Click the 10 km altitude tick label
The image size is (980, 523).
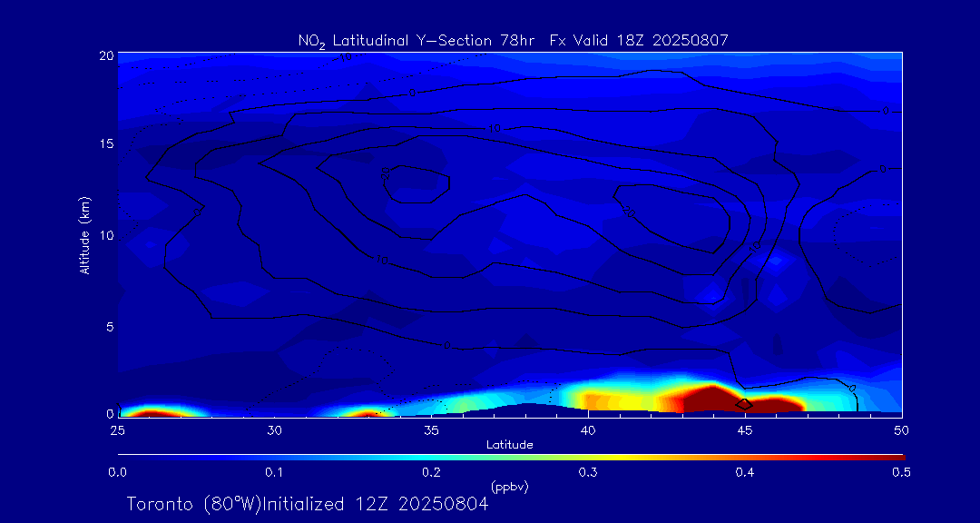(x=103, y=235)
